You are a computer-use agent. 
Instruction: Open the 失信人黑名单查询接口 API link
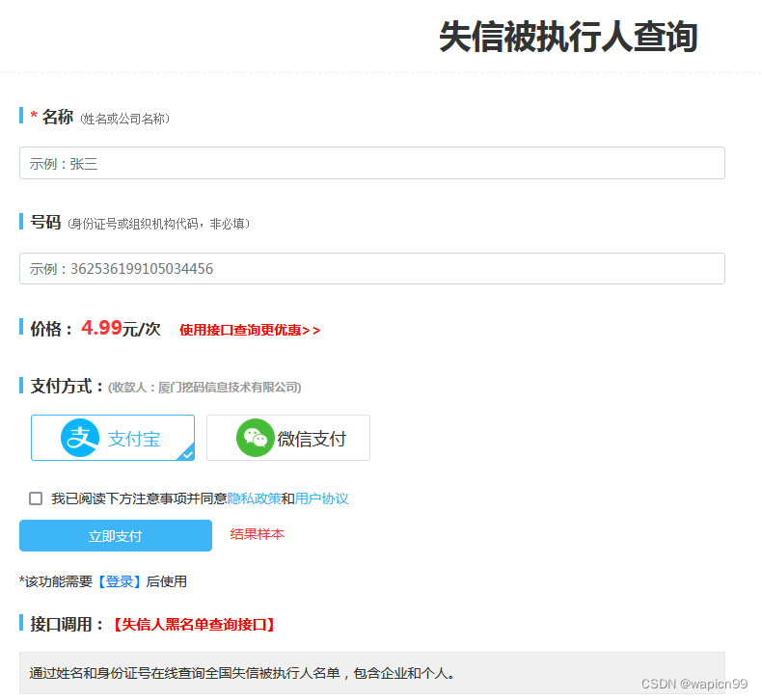(x=194, y=624)
